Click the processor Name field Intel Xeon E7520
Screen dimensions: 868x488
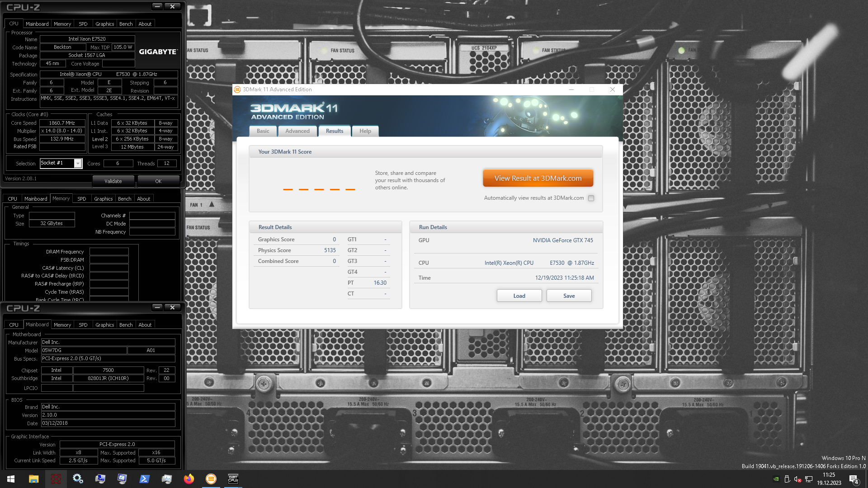coord(87,39)
